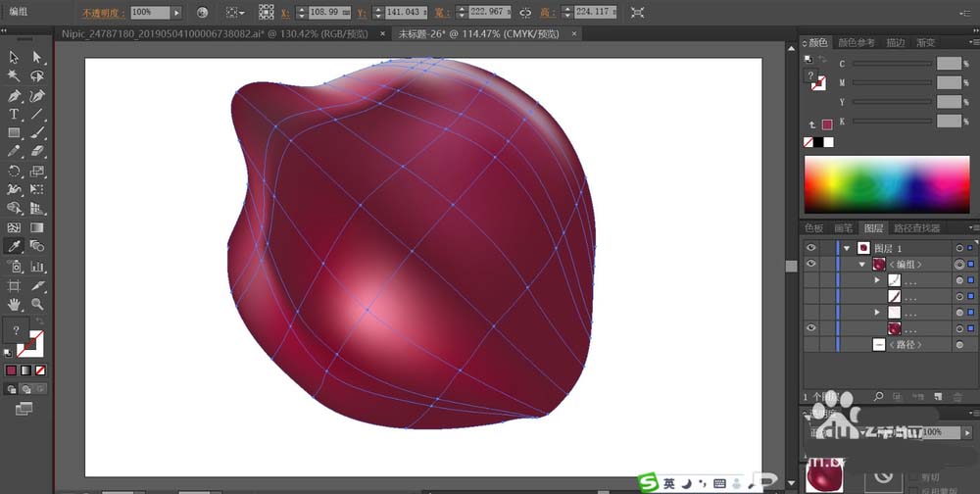Screen dimensions: 980x494
Task: Expand the third sublayer under 编组
Action: [x=877, y=312]
